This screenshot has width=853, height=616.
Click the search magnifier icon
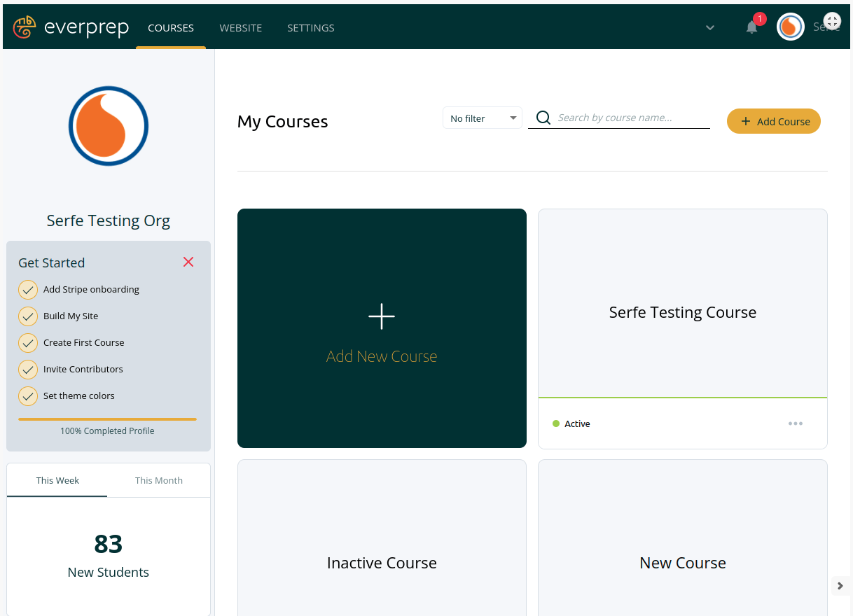543,118
